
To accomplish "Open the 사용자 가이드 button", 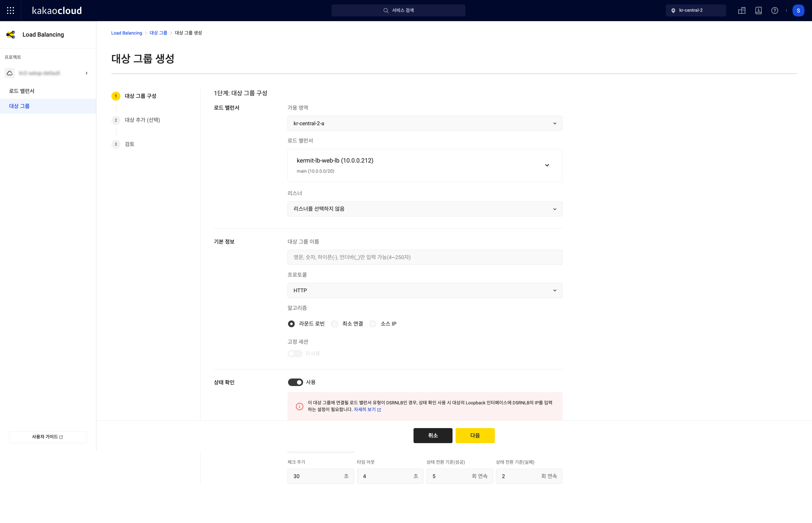I will click(48, 437).
